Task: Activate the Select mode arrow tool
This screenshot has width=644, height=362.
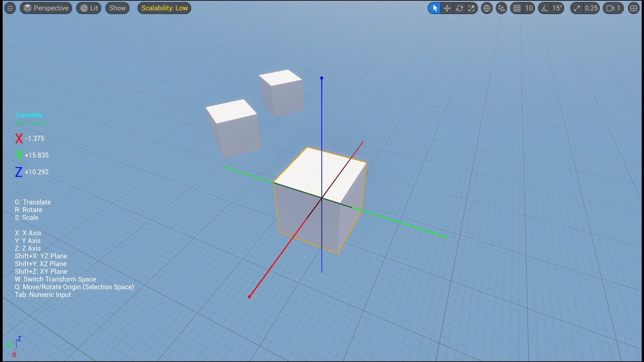Action: pyautogui.click(x=435, y=8)
